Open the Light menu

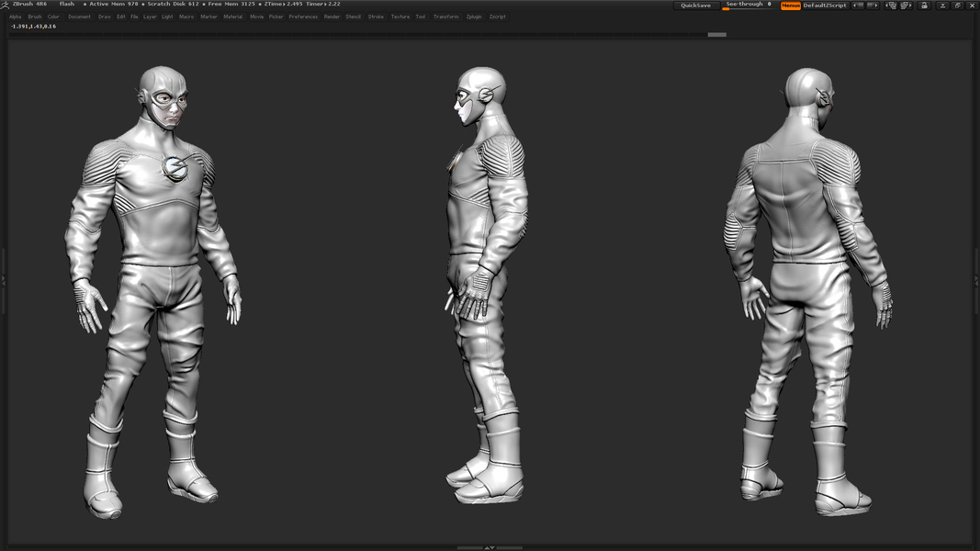167,17
